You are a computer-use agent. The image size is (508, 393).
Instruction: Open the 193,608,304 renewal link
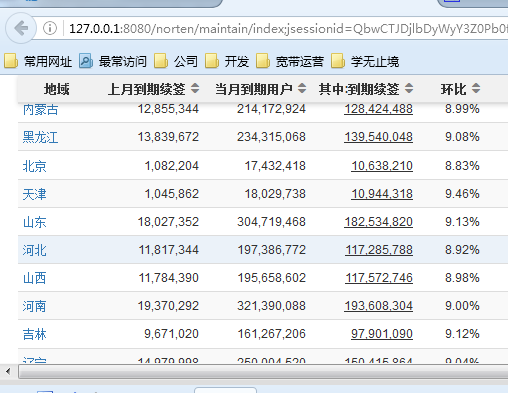point(378,306)
